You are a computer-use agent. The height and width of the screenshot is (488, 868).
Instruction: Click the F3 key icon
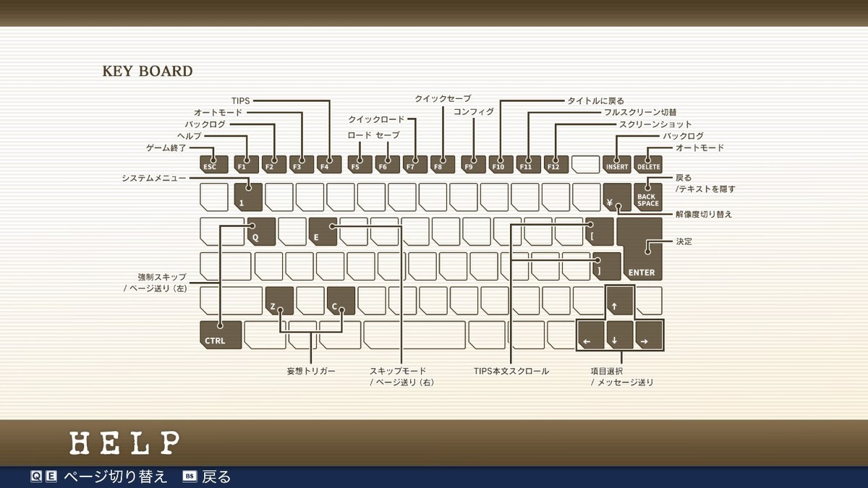pyautogui.click(x=302, y=164)
